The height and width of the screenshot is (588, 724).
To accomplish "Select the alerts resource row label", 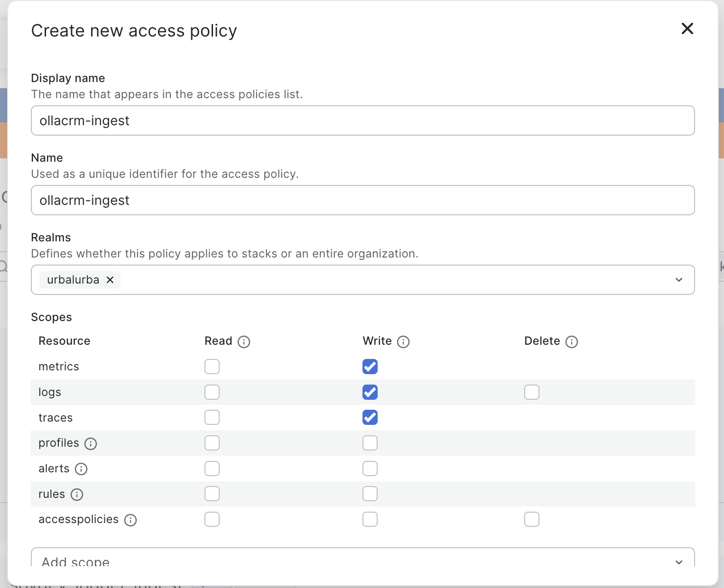I will pyautogui.click(x=54, y=469).
